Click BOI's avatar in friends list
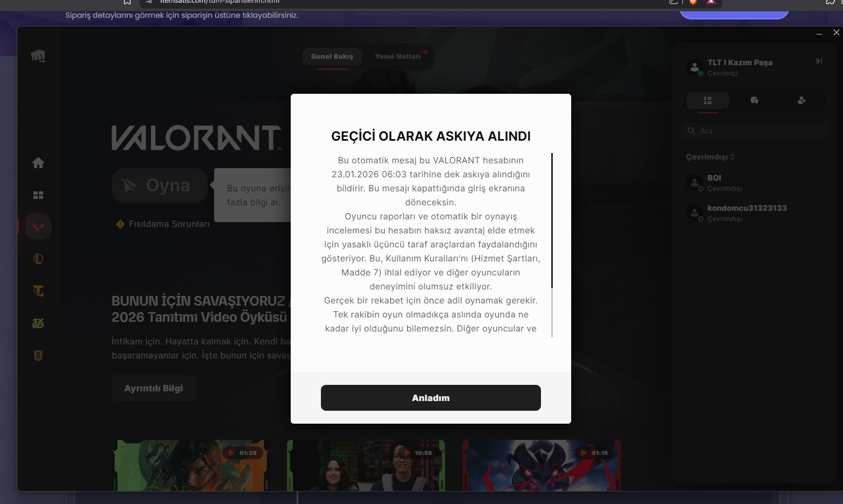 coord(695,183)
